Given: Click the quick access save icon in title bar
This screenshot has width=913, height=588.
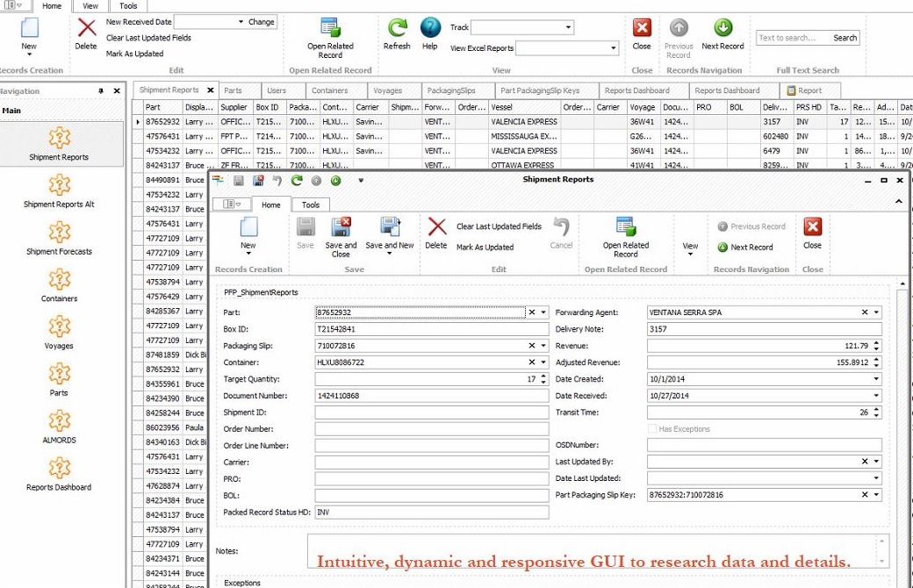Looking at the screenshot, I should 238,181.
